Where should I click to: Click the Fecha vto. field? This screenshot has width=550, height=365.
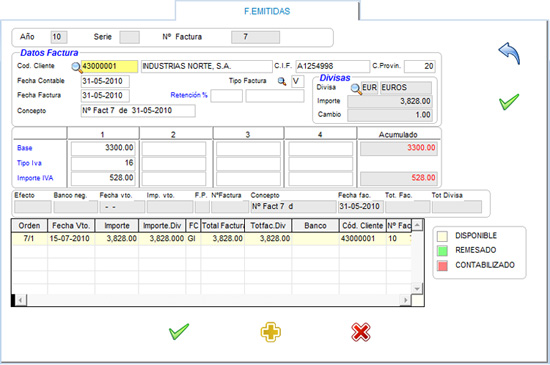pyautogui.click(x=122, y=207)
